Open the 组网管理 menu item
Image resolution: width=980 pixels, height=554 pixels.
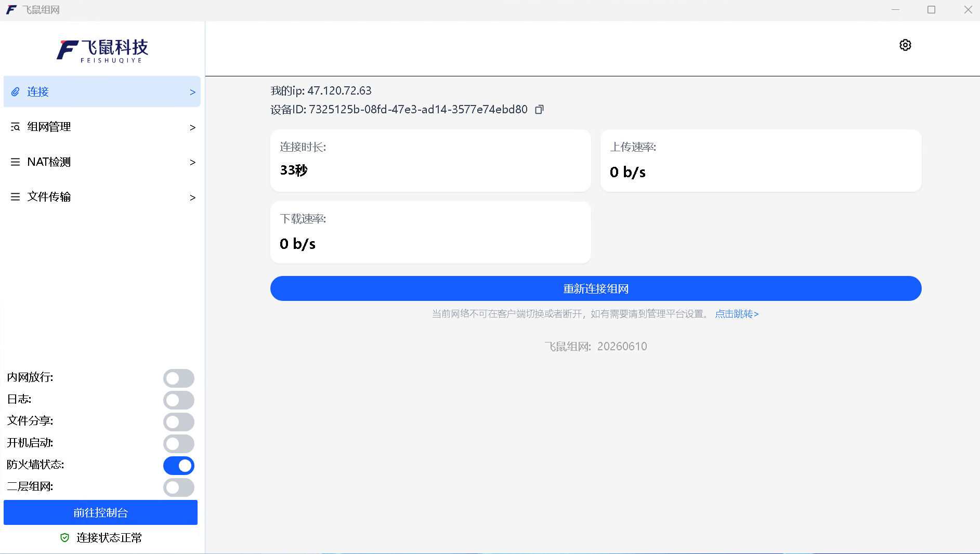pos(102,127)
